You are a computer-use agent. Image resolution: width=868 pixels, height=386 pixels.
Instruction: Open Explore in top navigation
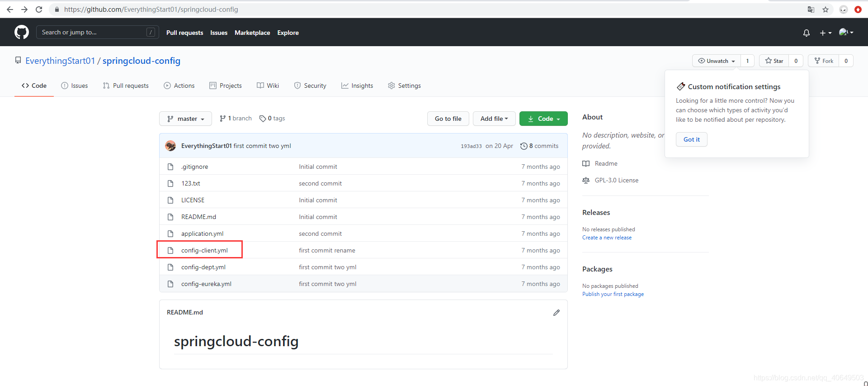click(288, 33)
